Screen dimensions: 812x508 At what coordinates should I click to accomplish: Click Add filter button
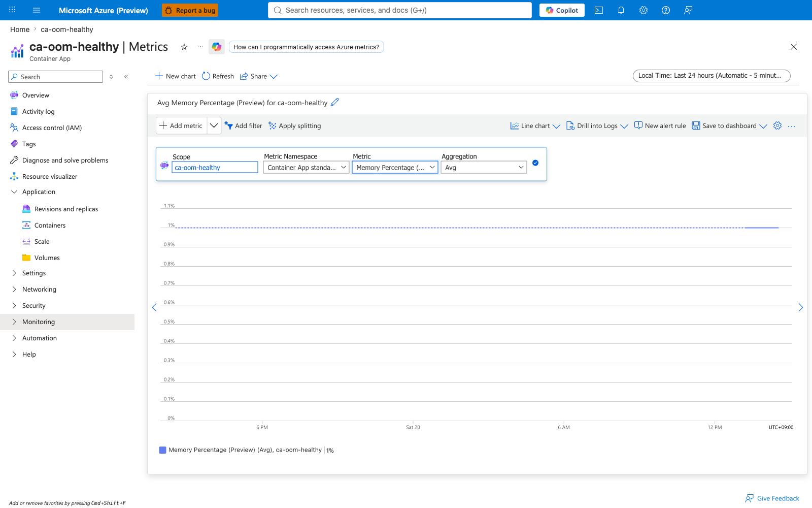(243, 126)
